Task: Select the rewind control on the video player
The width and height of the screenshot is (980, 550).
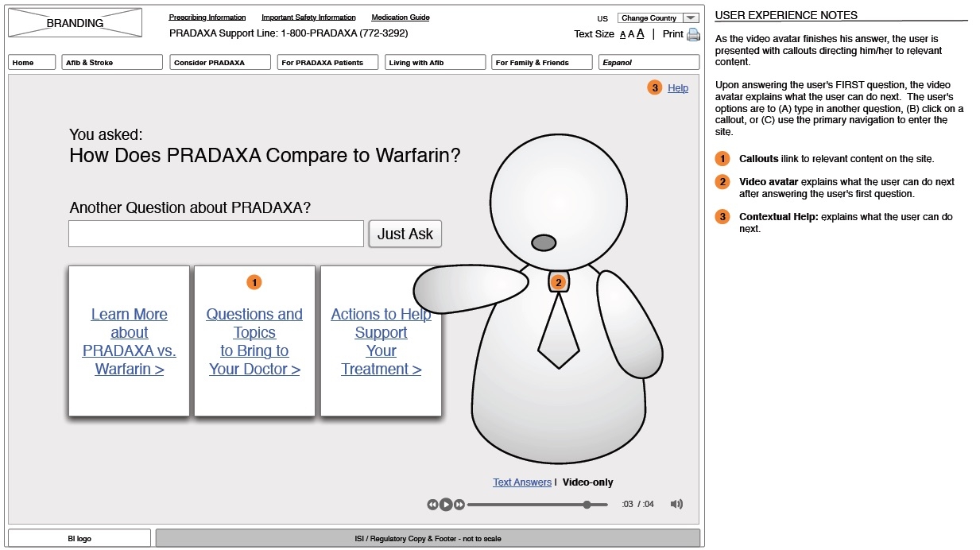Action: tap(433, 505)
